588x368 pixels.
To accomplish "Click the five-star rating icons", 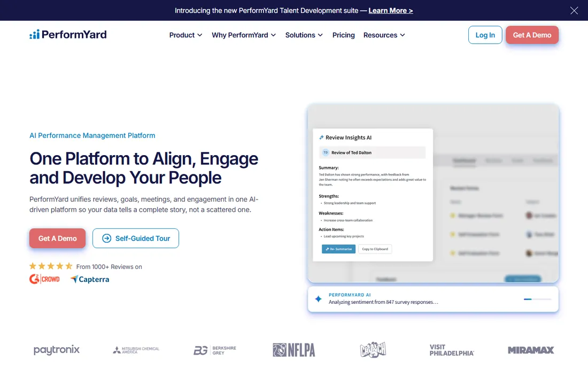I will pyautogui.click(x=51, y=266).
